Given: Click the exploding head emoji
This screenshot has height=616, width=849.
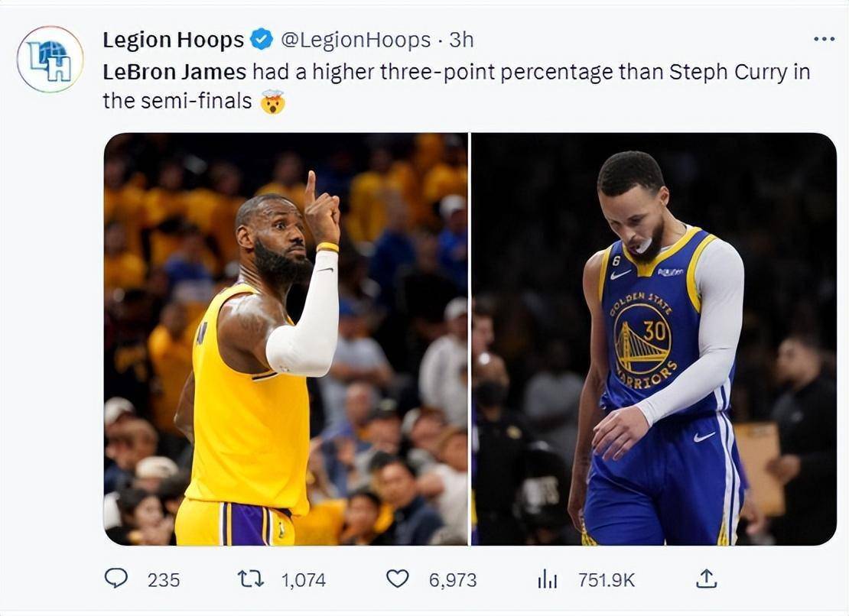Looking at the screenshot, I should (272, 101).
